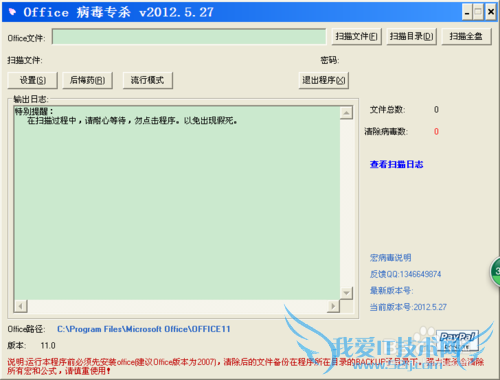Open 设置(S) settings button
Image resolution: width=500 pixels, height=380 pixels.
click(33, 80)
